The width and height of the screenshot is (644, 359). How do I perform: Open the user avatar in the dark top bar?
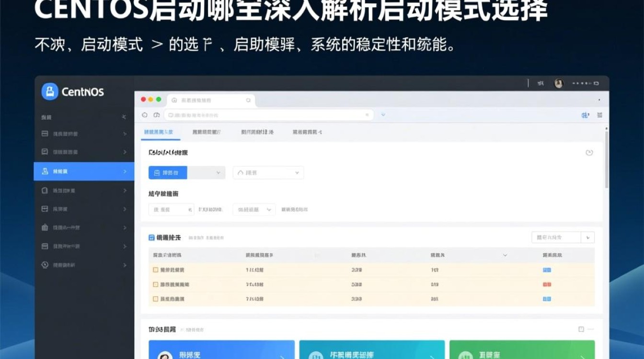click(559, 83)
